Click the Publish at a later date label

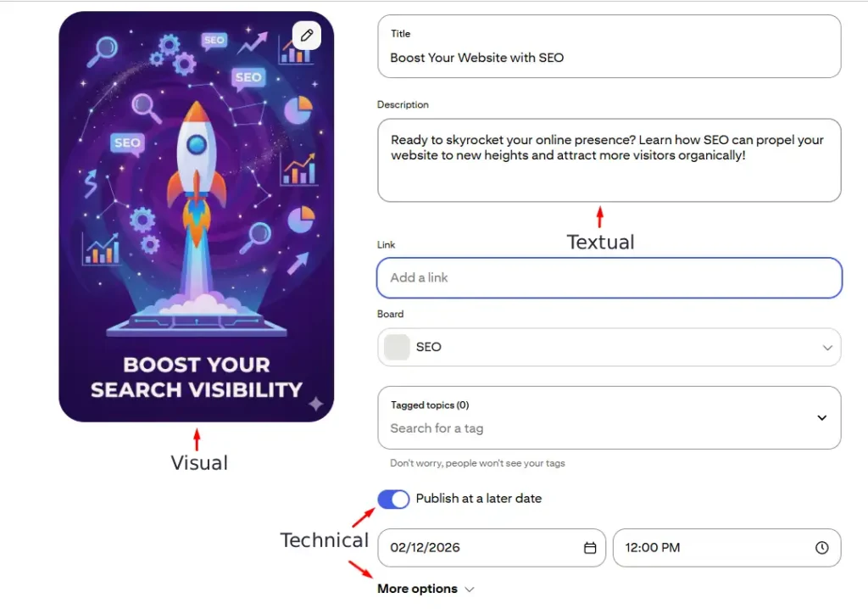click(x=478, y=499)
